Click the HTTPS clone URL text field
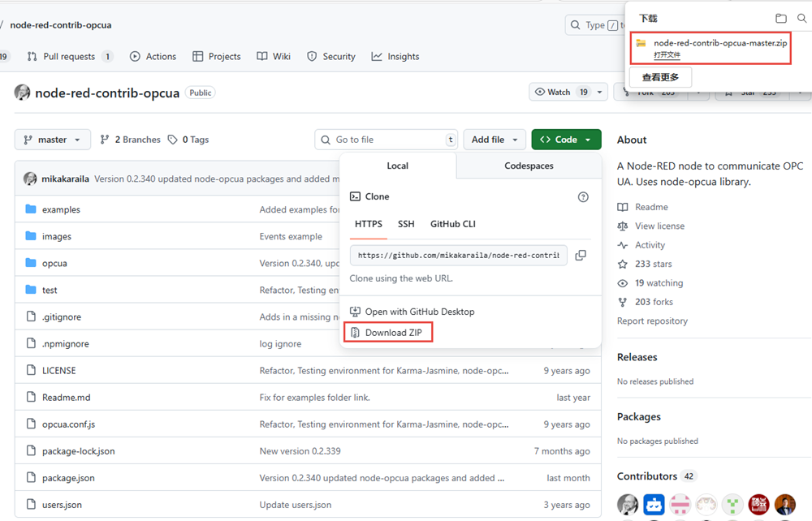This screenshot has height=521, width=812. 459,255
